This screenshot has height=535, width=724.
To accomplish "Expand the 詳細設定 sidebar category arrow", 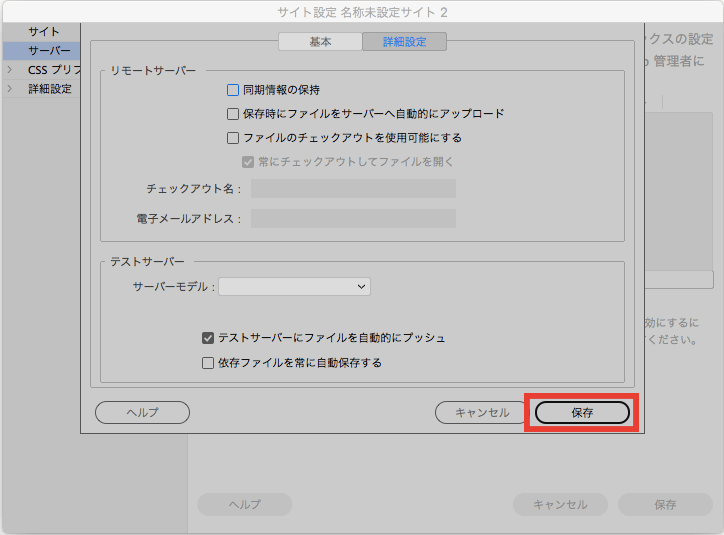I will pos(10,89).
